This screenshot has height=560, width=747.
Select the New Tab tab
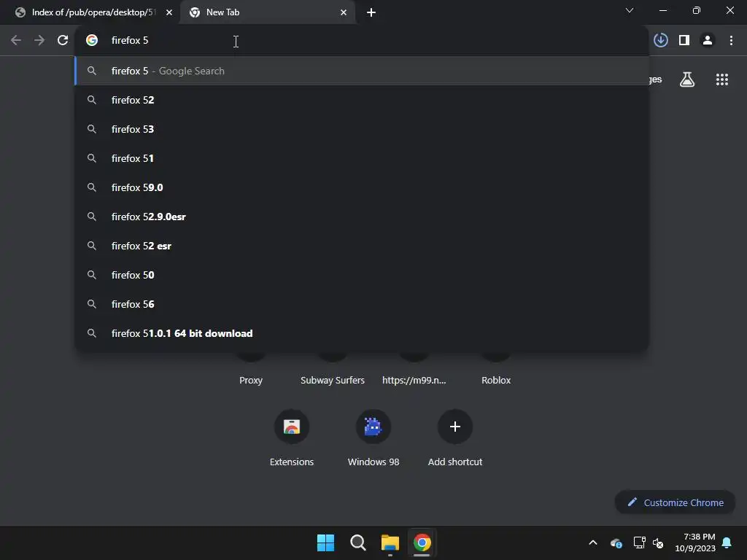tap(268, 12)
